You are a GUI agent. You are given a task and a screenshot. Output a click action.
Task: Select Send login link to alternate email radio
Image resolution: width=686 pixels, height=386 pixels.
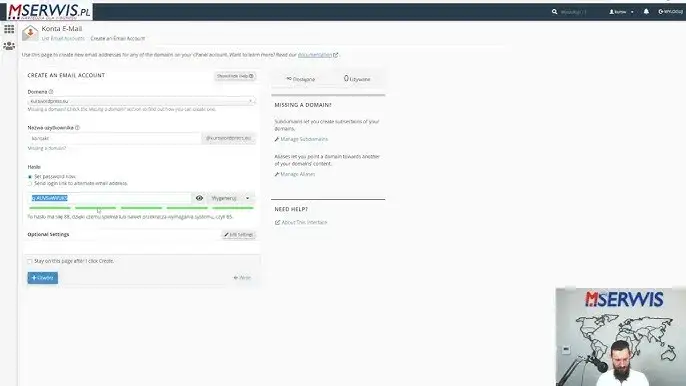(x=30, y=183)
